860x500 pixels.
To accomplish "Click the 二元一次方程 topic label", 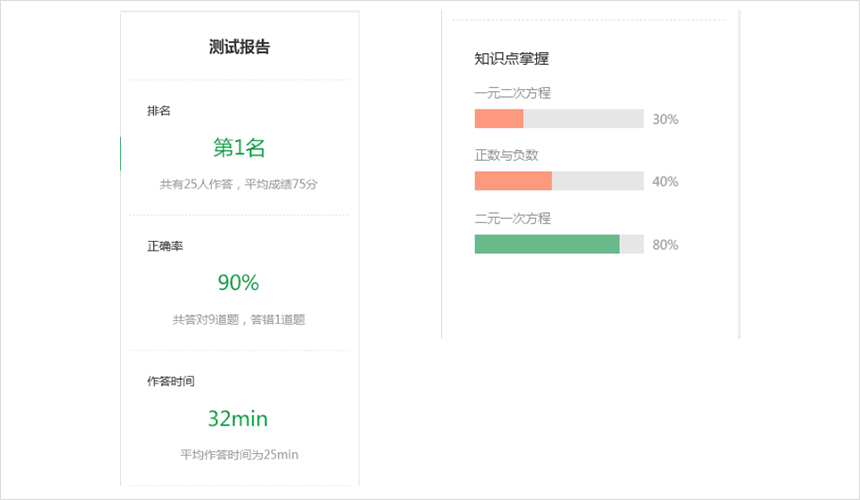I will pyautogui.click(x=512, y=218).
